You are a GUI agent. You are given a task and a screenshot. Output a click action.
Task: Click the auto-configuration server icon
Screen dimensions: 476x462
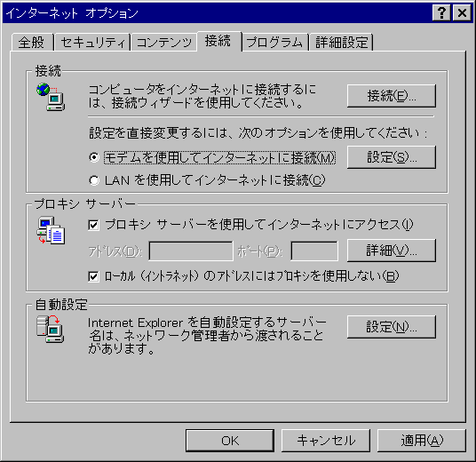coord(51,329)
